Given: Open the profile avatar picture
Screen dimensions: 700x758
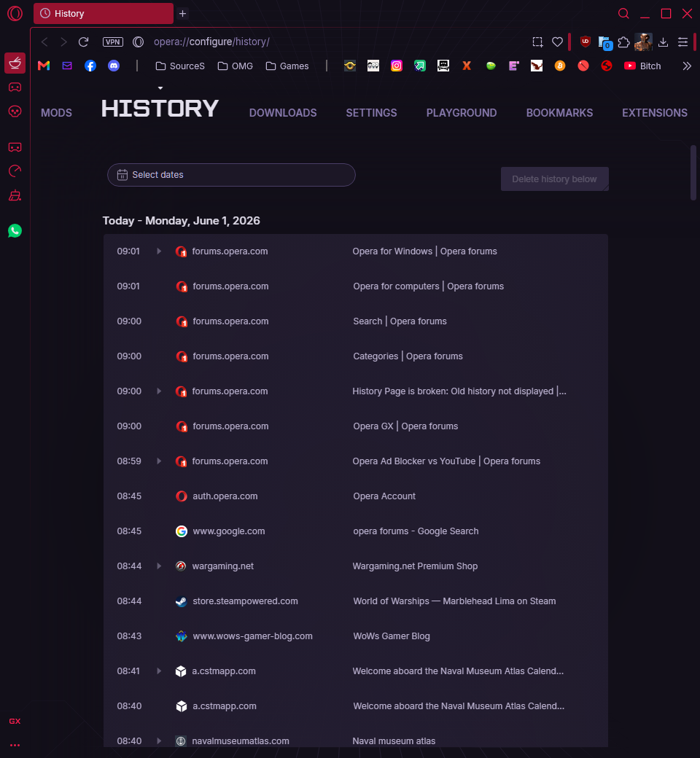Looking at the screenshot, I should pyautogui.click(x=643, y=42).
